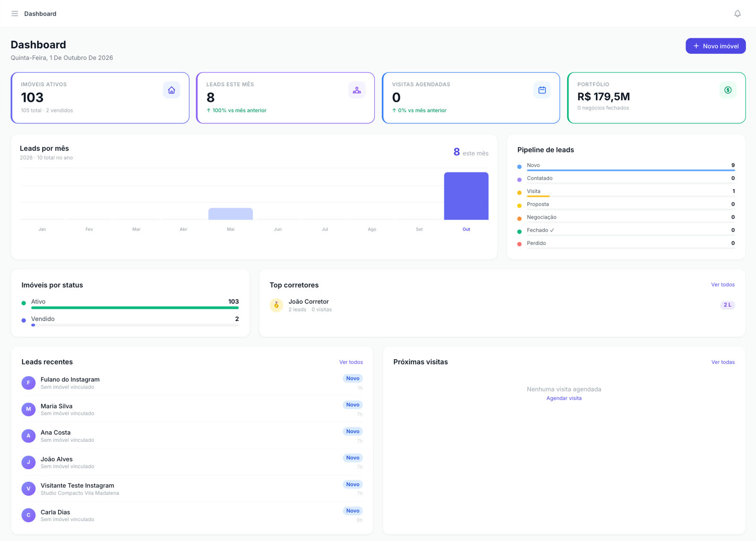
Task: Select the Fechado pipeline stage
Action: click(x=626, y=230)
